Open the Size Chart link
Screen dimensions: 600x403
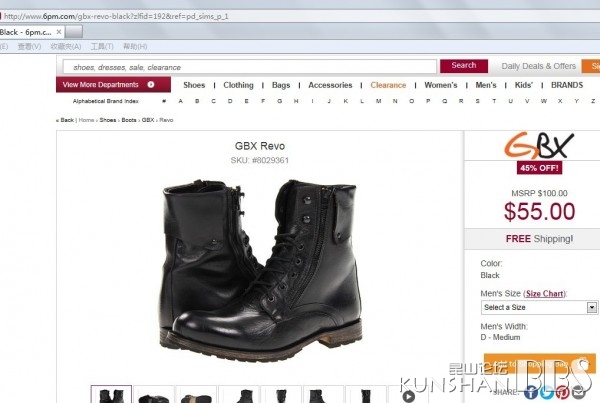(x=546, y=294)
